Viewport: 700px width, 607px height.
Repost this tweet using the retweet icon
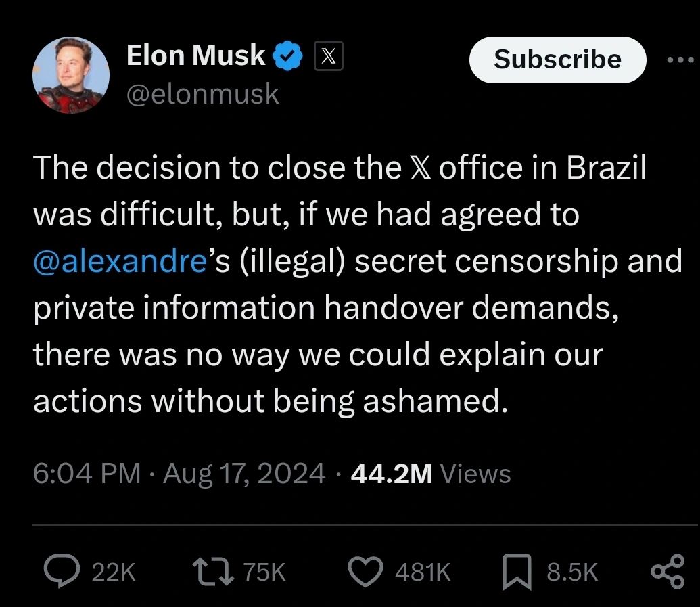(213, 571)
